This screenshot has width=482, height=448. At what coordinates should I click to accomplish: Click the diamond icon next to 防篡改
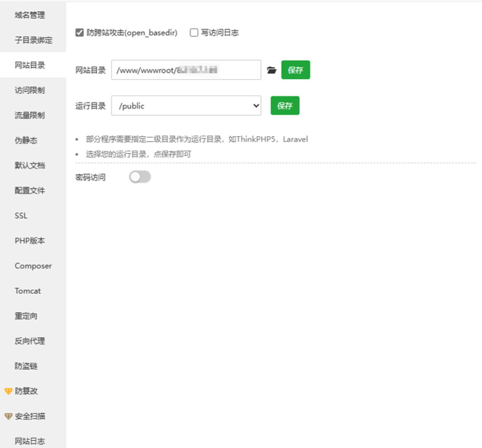pos(8,391)
